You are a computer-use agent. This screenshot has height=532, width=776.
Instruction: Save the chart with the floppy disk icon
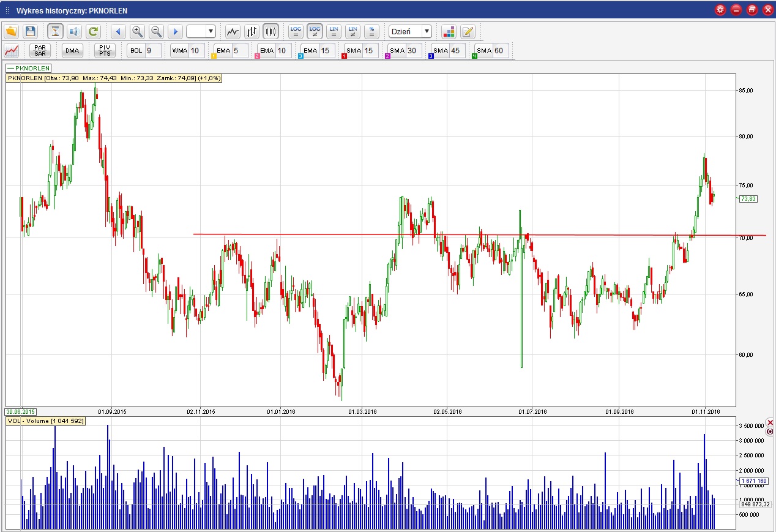(30, 31)
